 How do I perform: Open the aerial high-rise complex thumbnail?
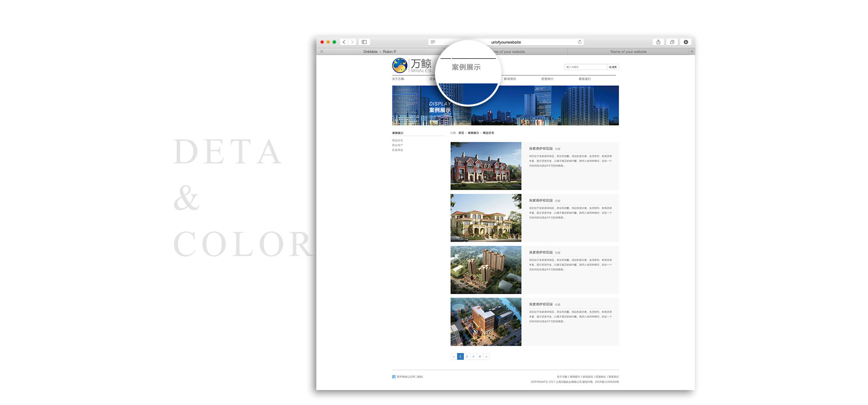pos(486,270)
